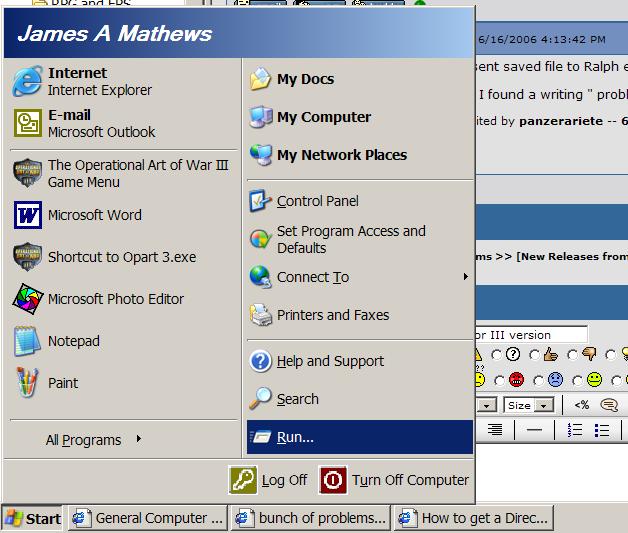Open Internet Explorer from Start menu

tap(124, 82)
